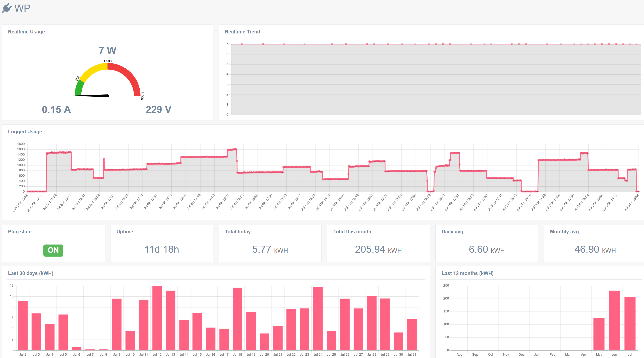Click the Realtime Trend panel heading
The height and width of the screenshot is (358, 644).
242,32
